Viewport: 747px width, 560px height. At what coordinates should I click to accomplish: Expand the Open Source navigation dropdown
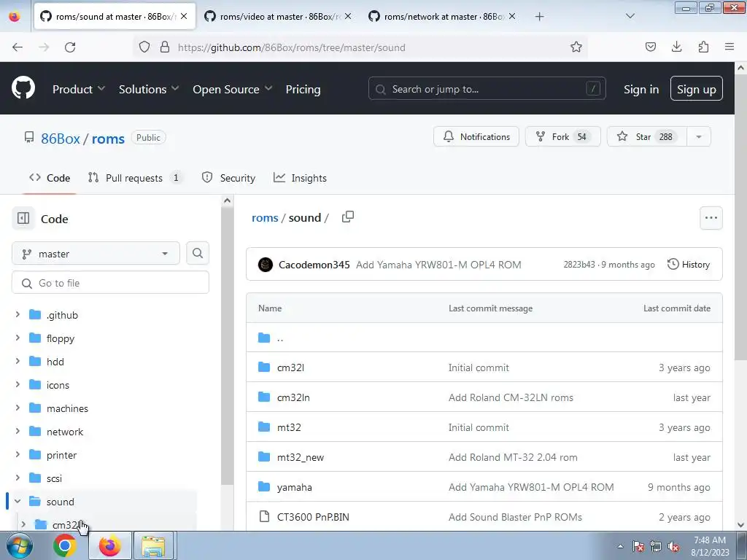coord(233,89)
